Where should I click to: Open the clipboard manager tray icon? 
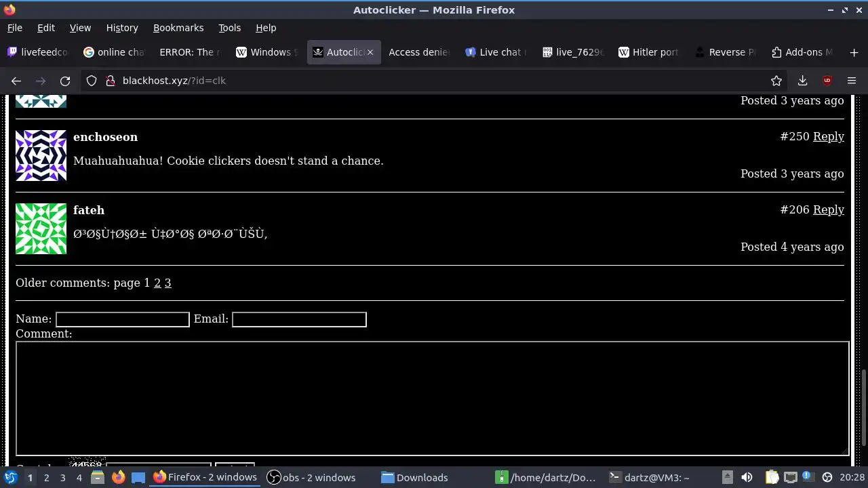click(x=772, y=477)
